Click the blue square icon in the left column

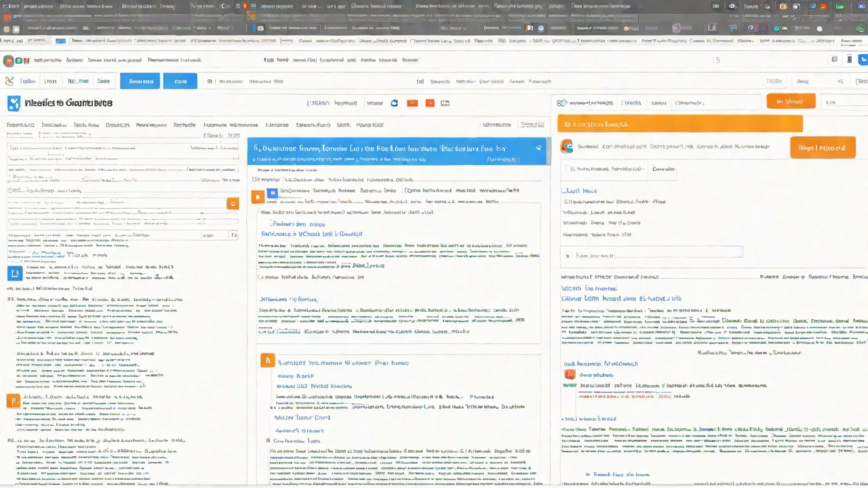14,273
